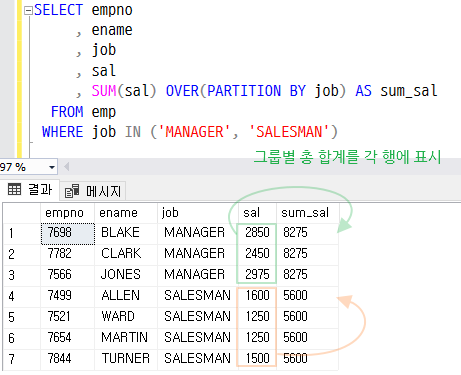
Task: Click the FROM keyword in the query
Action: coord(67,112)
